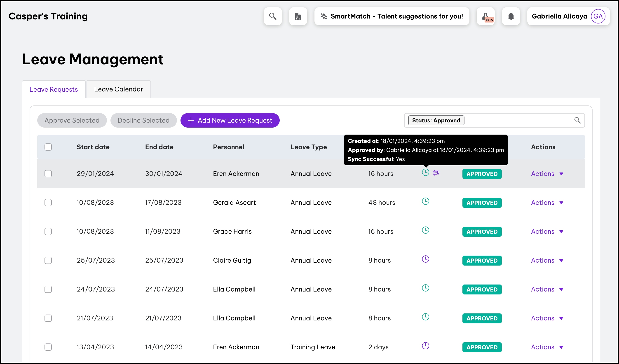Open SmartMatch talent suggestions button
619x364 pixels.
click(392, 16)
